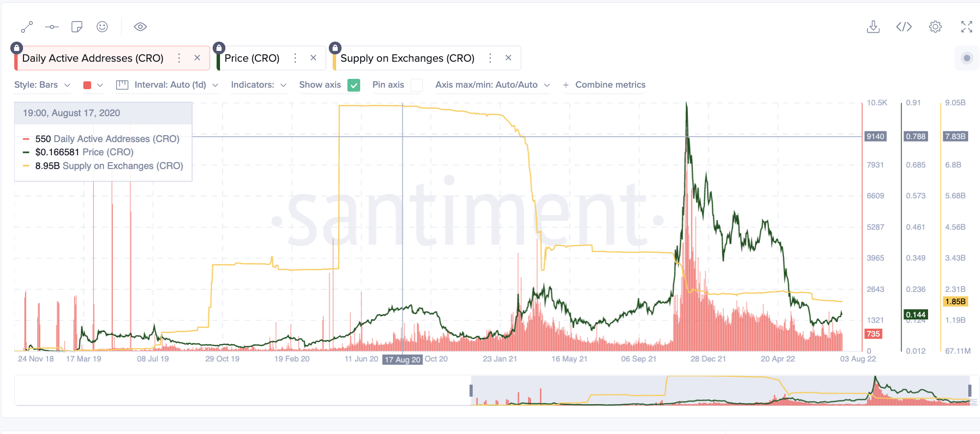Download the chart

[873, 27]
